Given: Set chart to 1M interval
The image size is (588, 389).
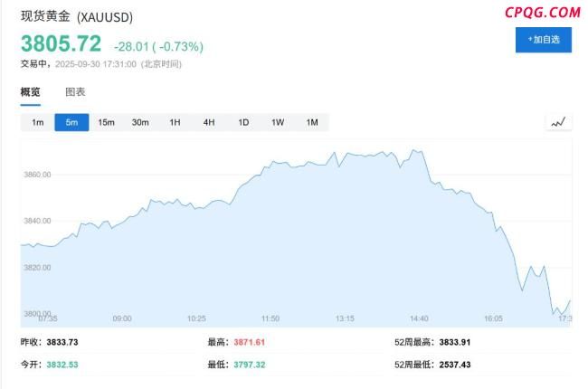Looking at the screenshot, I should click(x=311, y=122).
